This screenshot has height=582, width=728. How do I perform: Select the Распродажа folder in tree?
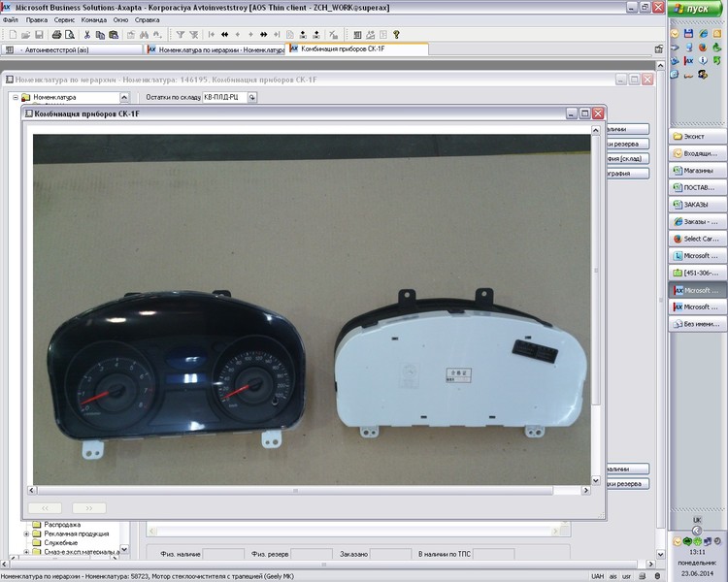[62, 525]
